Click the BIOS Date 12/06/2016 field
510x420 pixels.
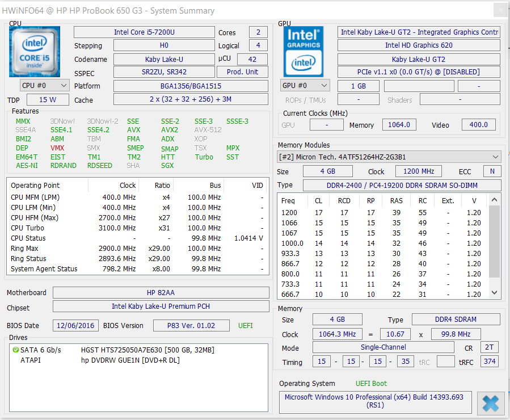click(x=75, y=326)
